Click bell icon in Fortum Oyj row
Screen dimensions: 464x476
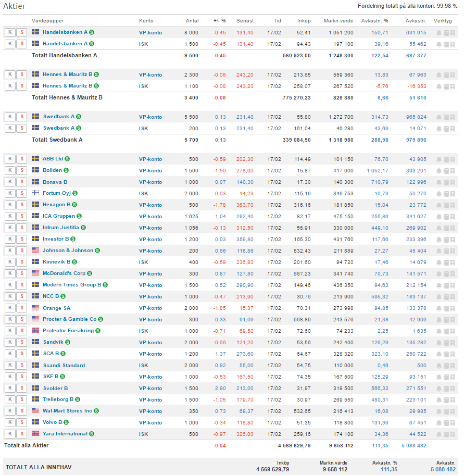[439, 194]
